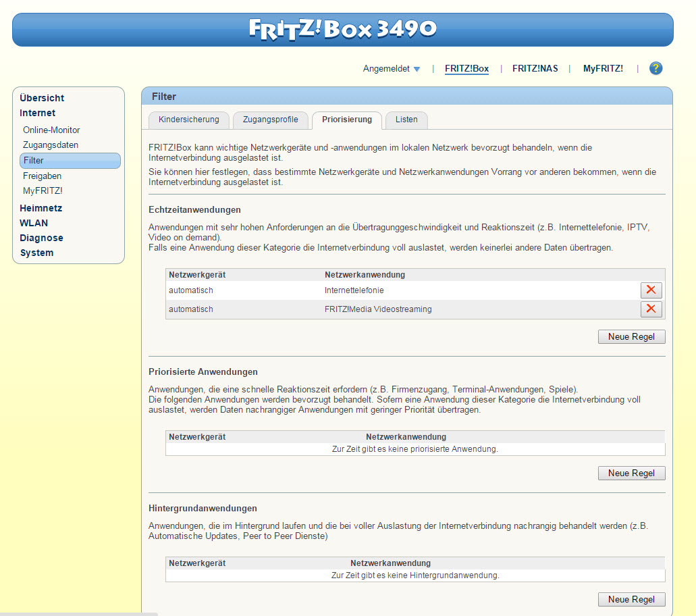
Task: Open the Listen tab
Action: tap(406, 120)
